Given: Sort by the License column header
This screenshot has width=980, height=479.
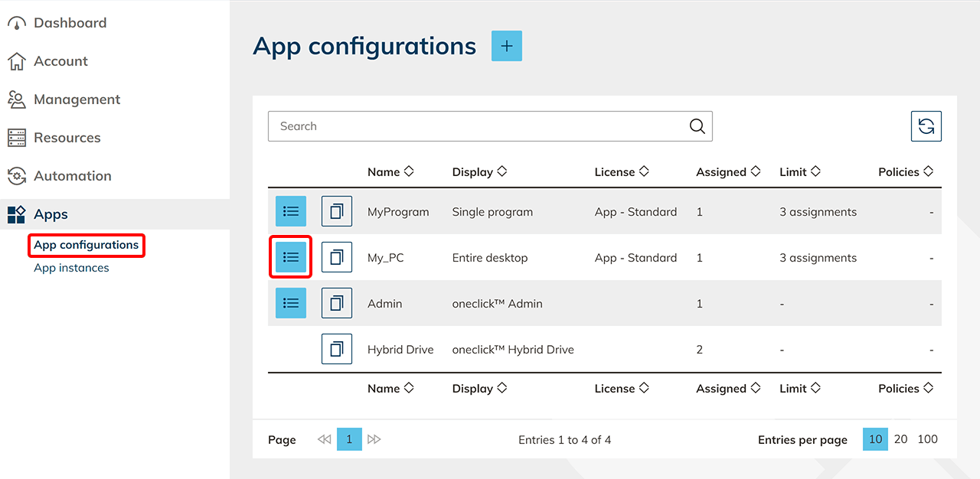Looking at the screenshot, I should (621, 172).
